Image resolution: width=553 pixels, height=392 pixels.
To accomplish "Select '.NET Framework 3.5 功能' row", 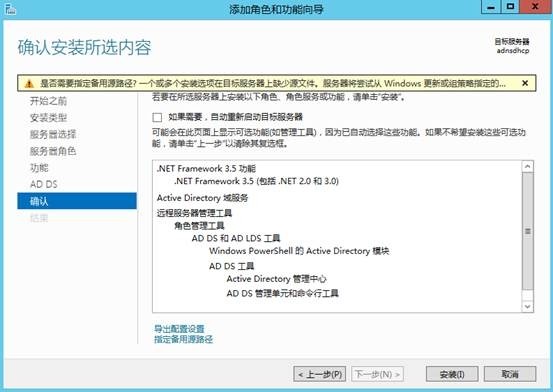I will coord(206,169).
